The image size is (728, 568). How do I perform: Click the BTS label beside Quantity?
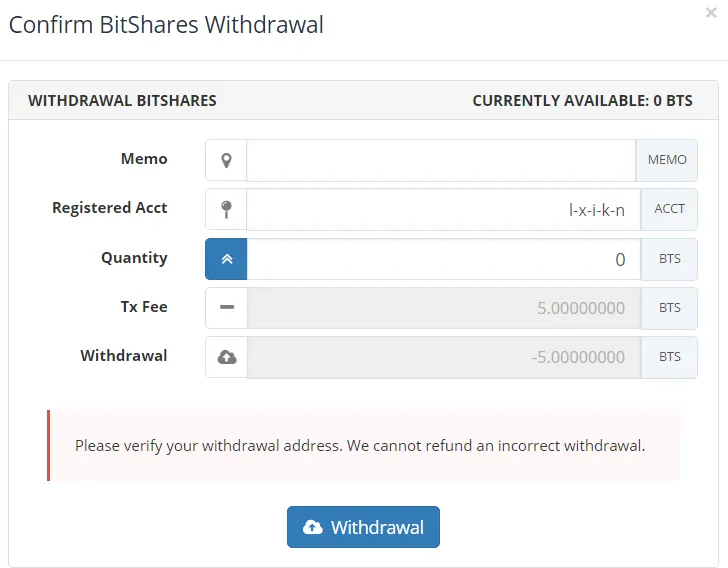point(669,259)
